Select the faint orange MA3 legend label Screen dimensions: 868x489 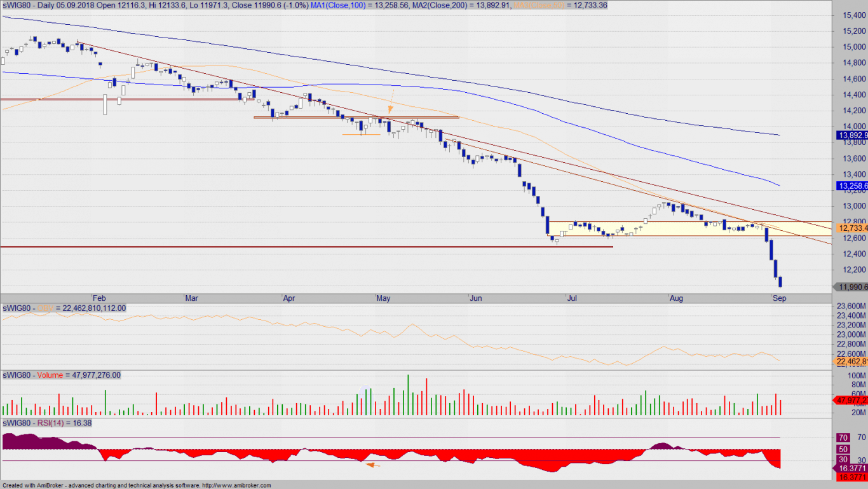[541, 5]
